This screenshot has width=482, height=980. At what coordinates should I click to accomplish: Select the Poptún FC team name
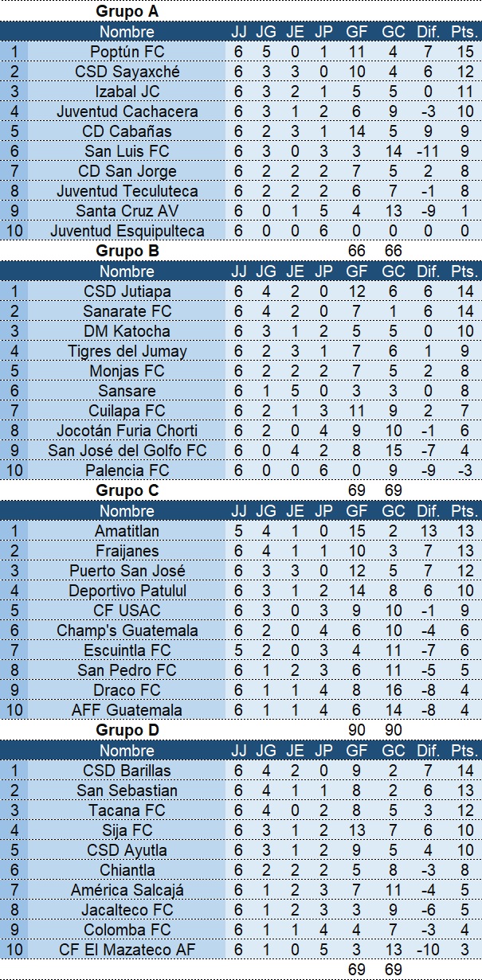127,52
